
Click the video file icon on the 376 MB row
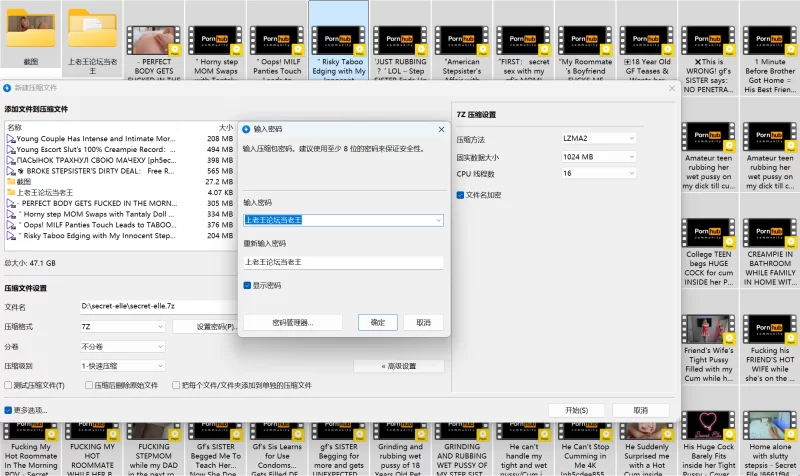coord(11,225)
